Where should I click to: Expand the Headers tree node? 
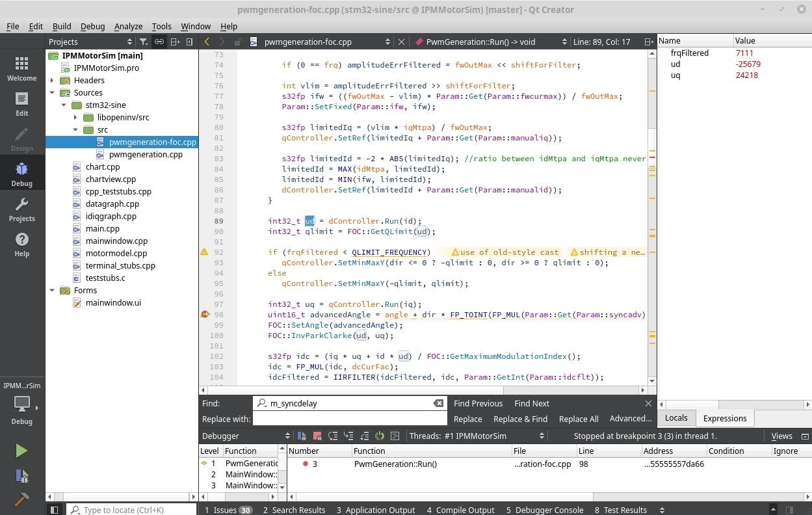[52, 81]
